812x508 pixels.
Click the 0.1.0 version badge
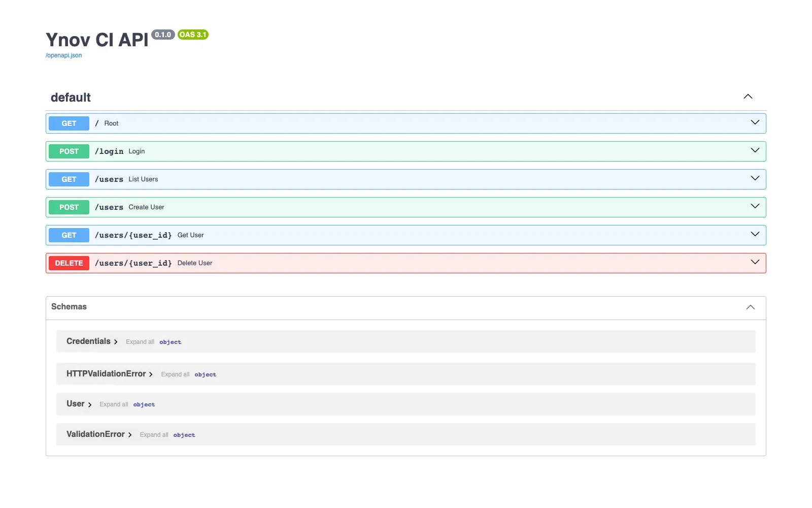[163, 35]
